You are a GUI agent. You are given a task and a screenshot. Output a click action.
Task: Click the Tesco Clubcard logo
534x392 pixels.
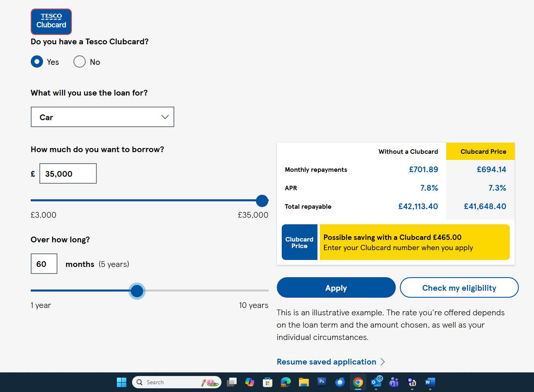coord(51,22)
